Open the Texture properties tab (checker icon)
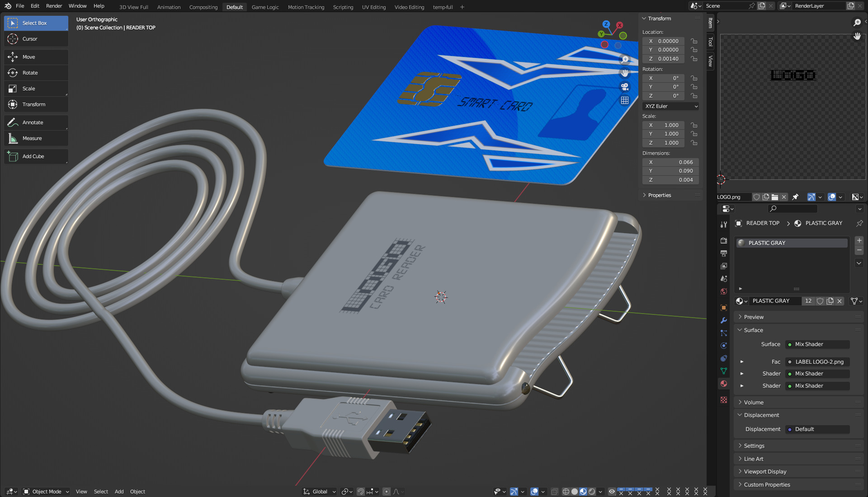The width and height of the screenshot is (868, 497). point(724,400)
